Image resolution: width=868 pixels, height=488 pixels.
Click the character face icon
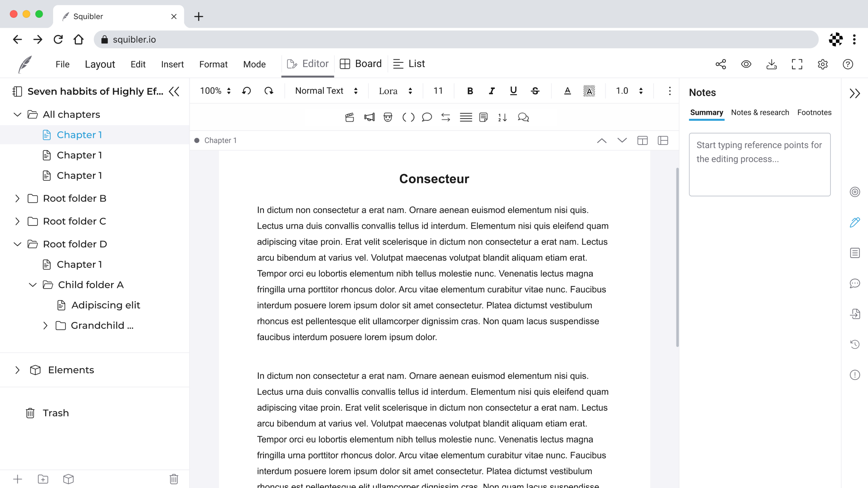tap(388, 117)
